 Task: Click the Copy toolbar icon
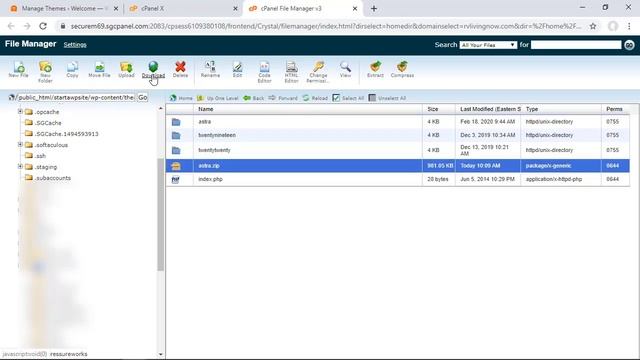[x=72, y=69]
